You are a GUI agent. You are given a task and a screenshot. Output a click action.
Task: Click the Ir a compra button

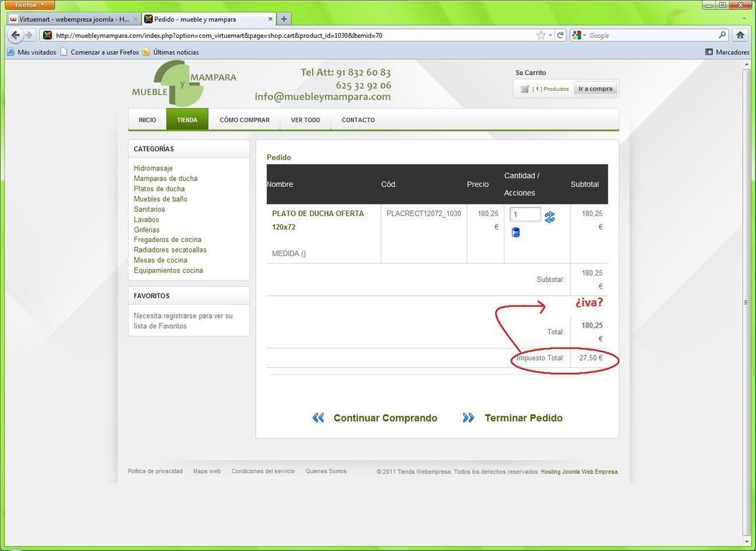595,89
